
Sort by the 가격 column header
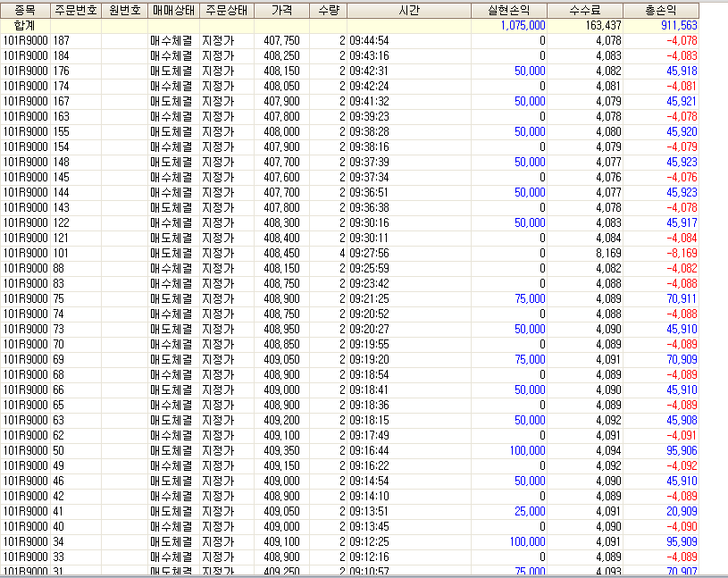(x=282, y=10)
